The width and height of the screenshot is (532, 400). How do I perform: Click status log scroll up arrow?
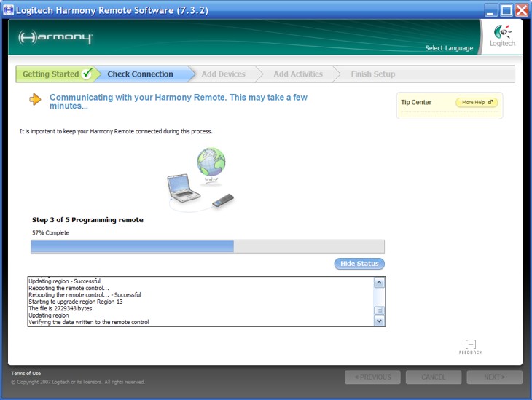[379, 282]
